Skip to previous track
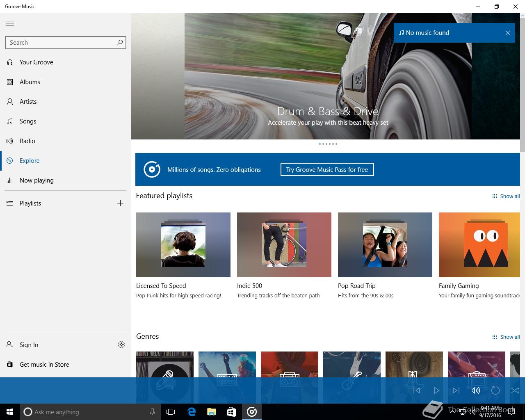Image resolution: width=525 pixels, height=420 pixels. (x=417, y=390)
